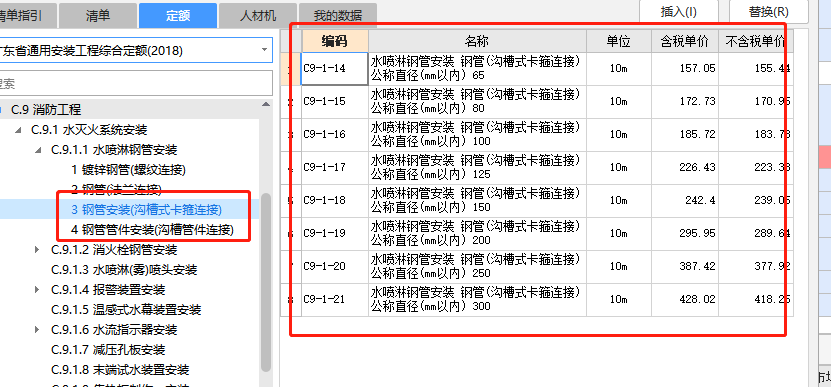
Task: Click the name cell ending with 300
Action: click(477, 300)
